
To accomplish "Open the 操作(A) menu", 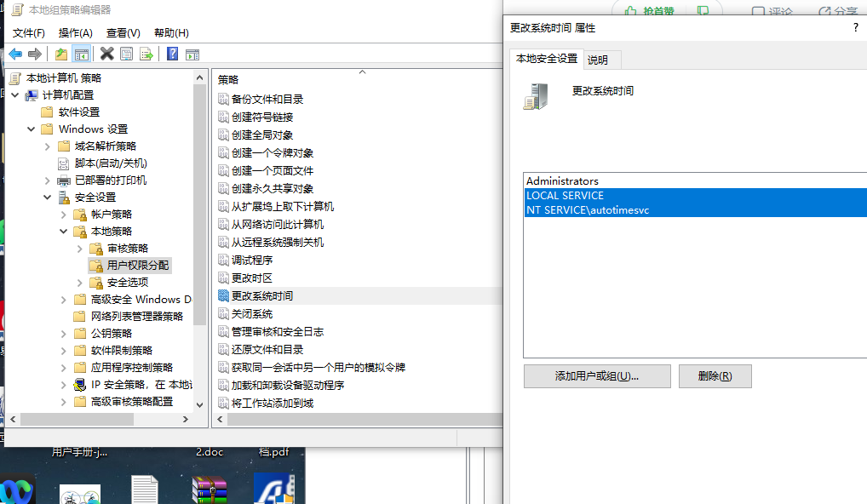I will tap(76, 33).
